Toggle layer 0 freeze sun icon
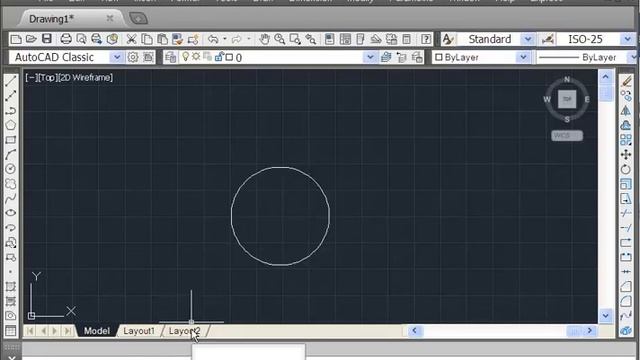640x360 pixels. click(x=196, y=56)
